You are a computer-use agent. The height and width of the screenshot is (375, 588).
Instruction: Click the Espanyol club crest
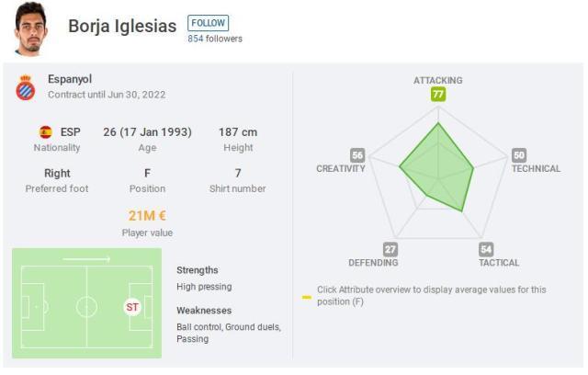pos(26,87)
